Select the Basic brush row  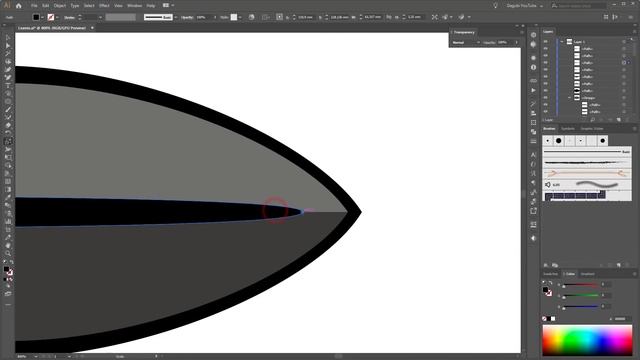587,151
